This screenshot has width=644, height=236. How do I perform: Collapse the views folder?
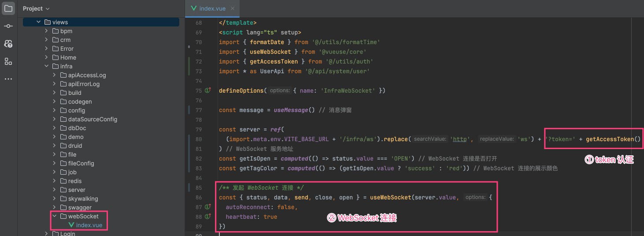pos(39,22)
